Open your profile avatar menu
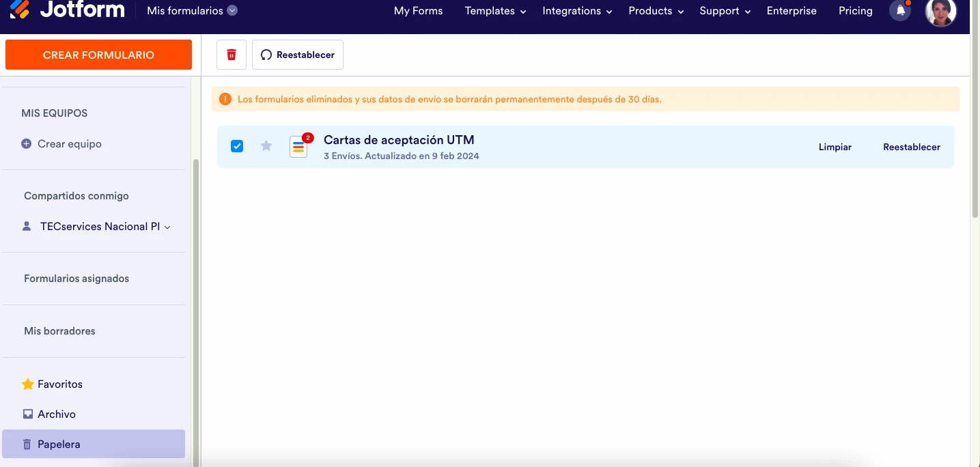This screenshot has height=467, width=980. click(940, 12)
